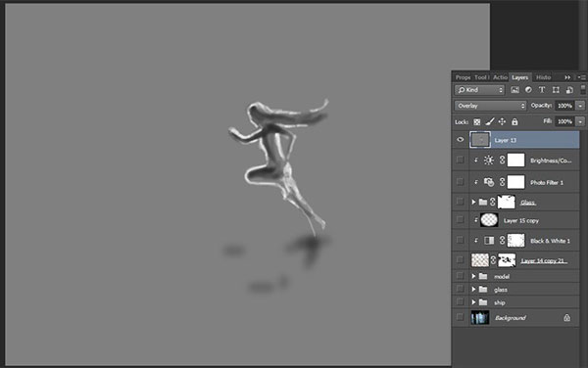Open the Kind filter type dropdown
This screenshot has width=588, height=368.
point(479,90)
